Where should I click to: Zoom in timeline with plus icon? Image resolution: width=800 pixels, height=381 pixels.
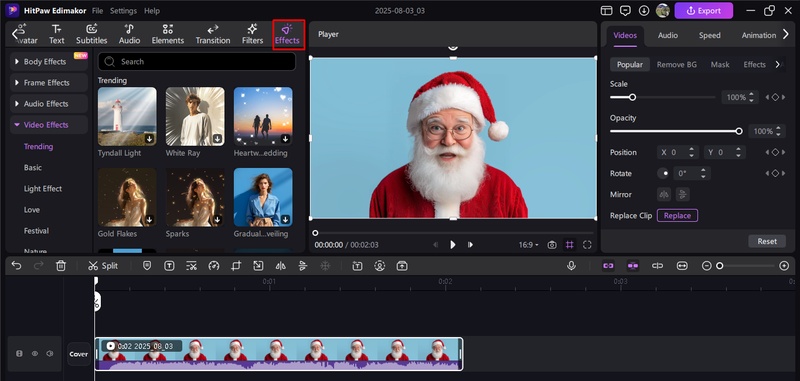tap(784, 266)
